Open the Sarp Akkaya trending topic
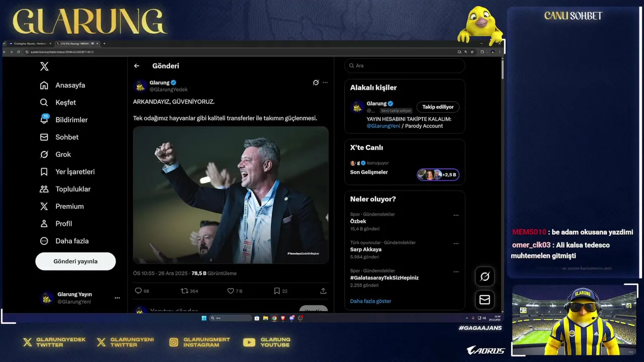 pos(366,249)
